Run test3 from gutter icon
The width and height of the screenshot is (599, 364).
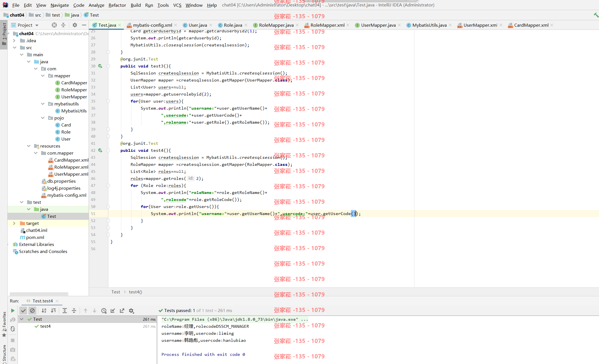pos(100,66)
